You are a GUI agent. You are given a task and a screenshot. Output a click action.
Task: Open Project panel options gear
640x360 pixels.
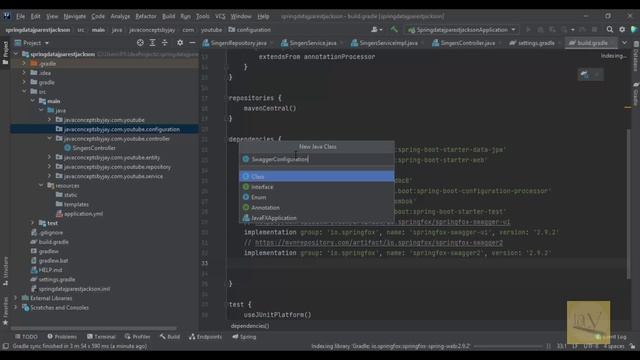(180, 42)
